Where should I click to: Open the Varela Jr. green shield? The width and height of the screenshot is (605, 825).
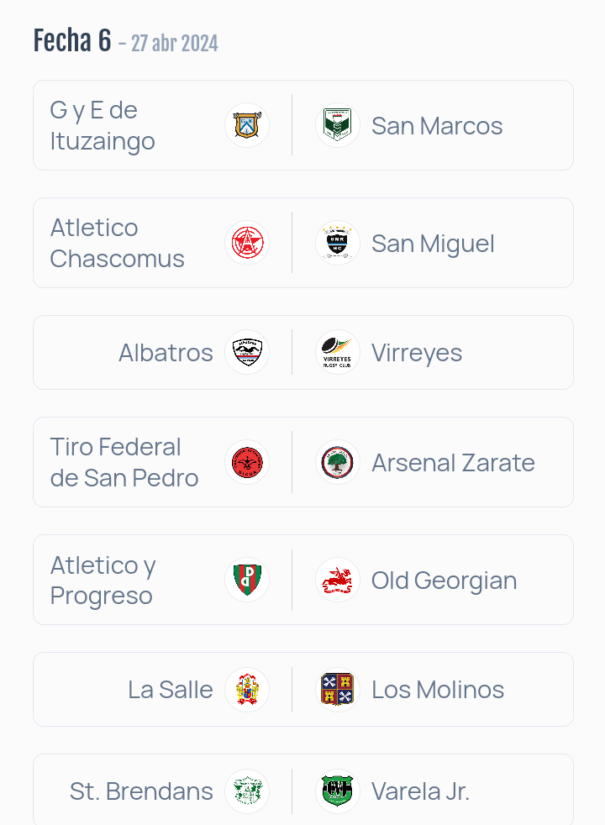pos(337,791)
